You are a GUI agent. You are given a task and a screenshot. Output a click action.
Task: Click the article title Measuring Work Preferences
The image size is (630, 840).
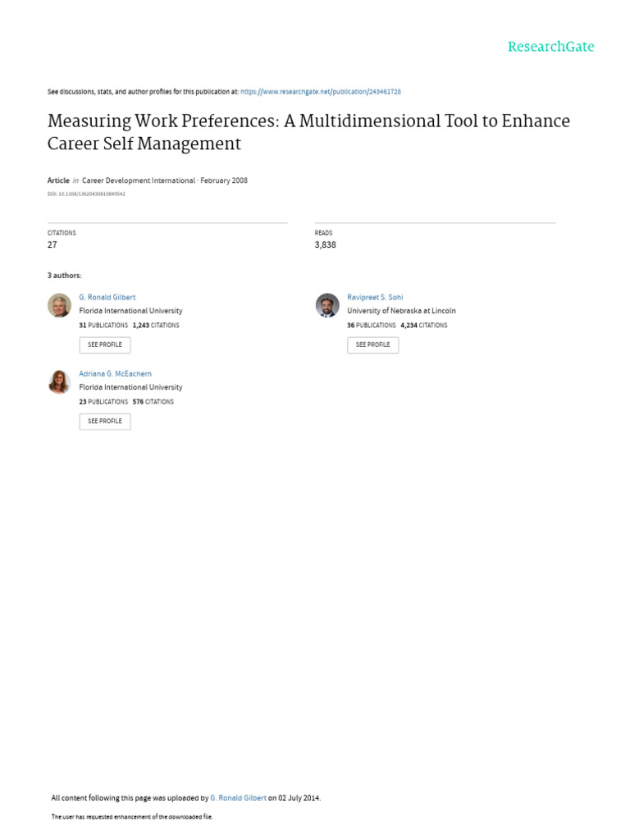point(308,132)
